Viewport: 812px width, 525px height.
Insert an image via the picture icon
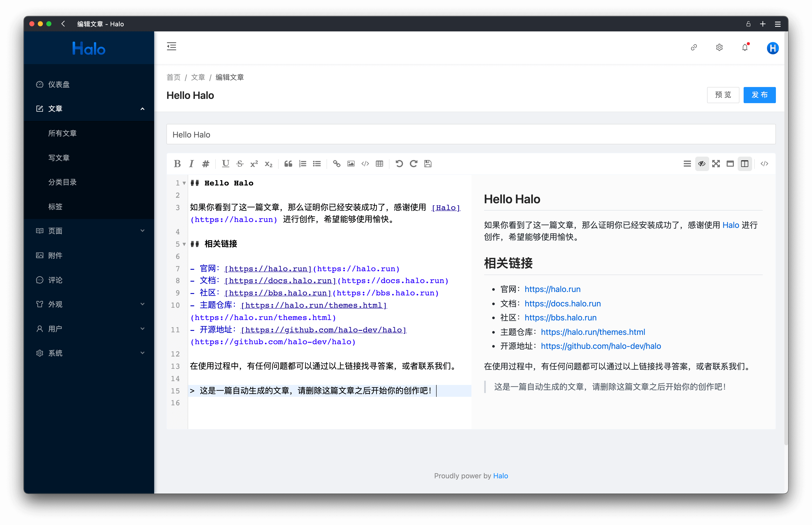point(351,164)
